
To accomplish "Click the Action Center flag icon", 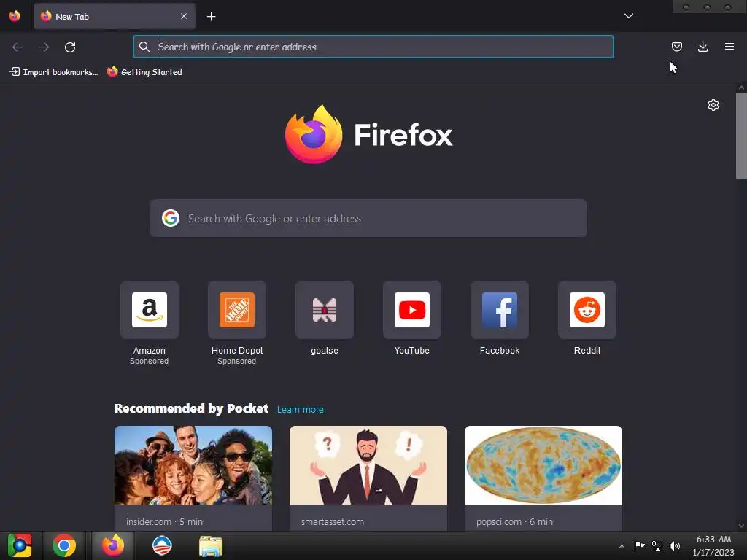I will click(x=639, y=545).
